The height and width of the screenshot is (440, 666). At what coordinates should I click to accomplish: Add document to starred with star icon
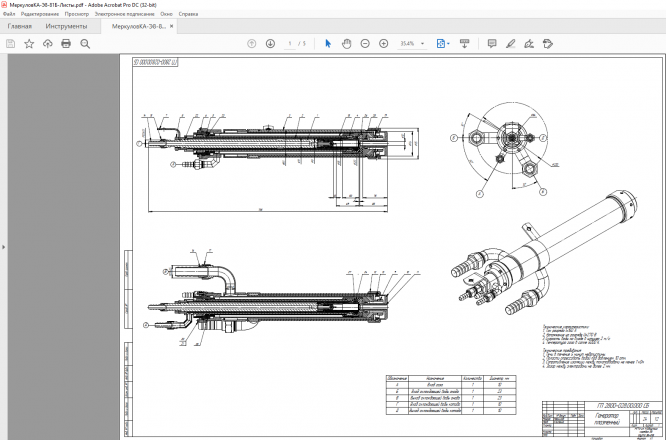(x=29, y=44)
